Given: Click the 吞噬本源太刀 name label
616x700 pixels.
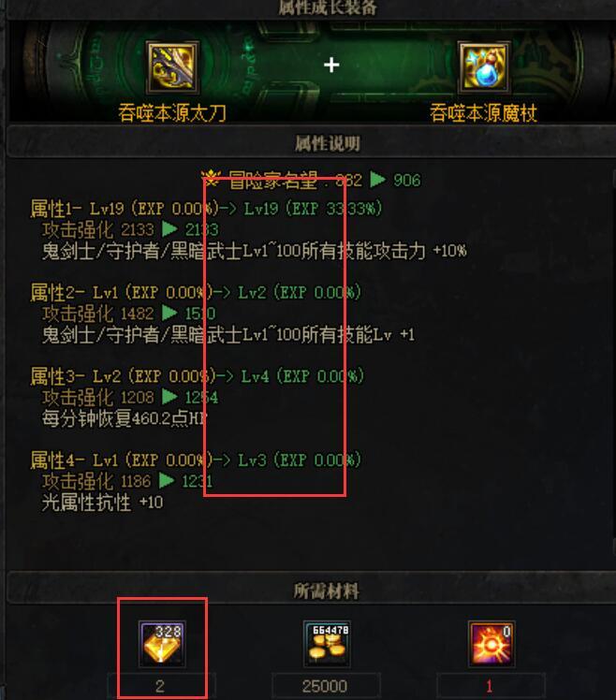Looking at the screenshot, I should point(172,113).
